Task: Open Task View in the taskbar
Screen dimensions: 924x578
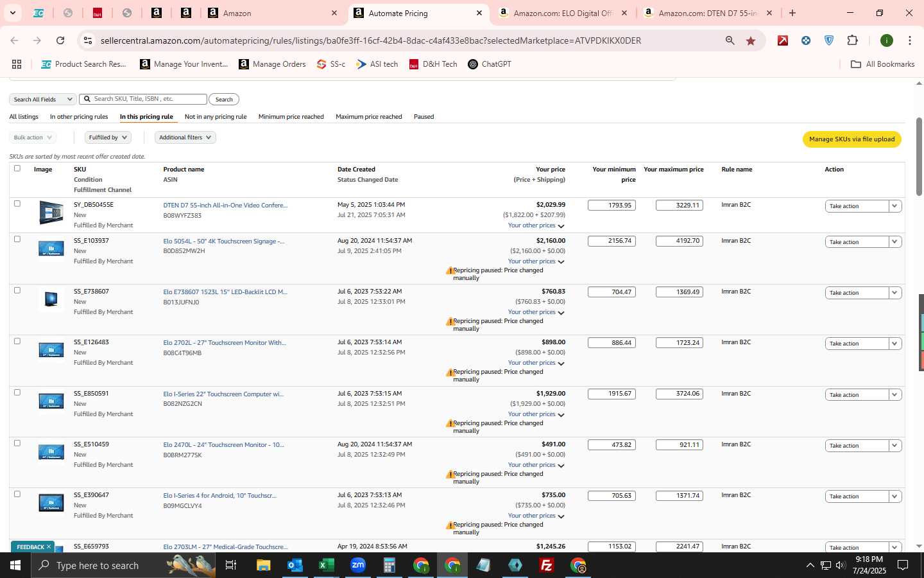Action: point(230,565)
